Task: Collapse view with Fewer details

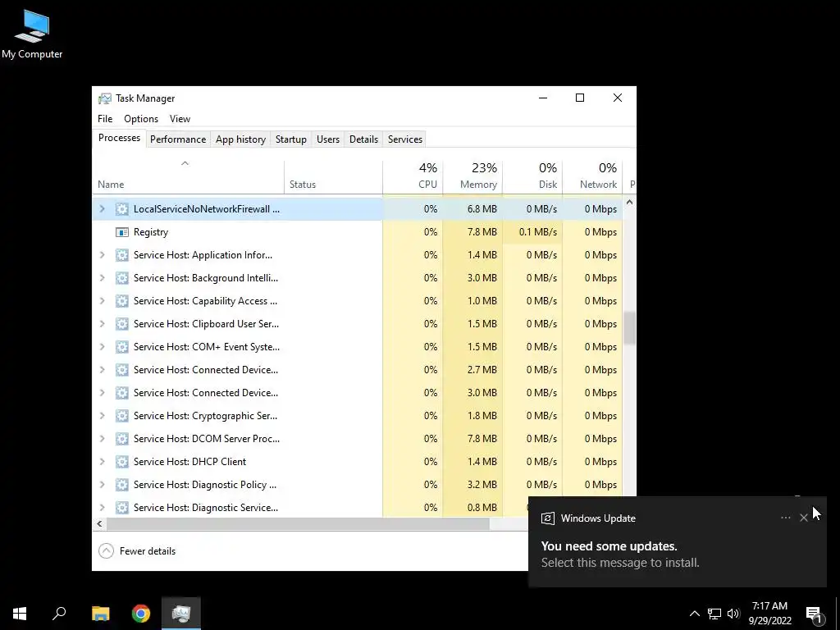Action: click(x=137, y=551)
